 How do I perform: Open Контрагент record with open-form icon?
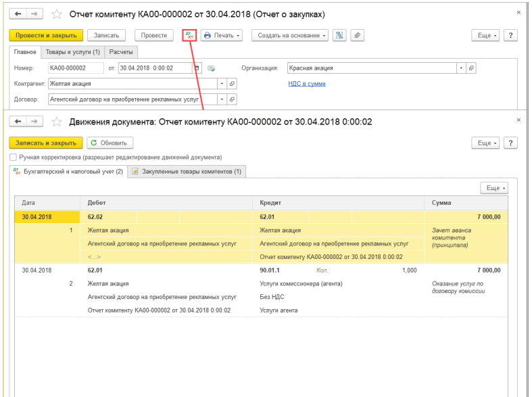(232, 83)
